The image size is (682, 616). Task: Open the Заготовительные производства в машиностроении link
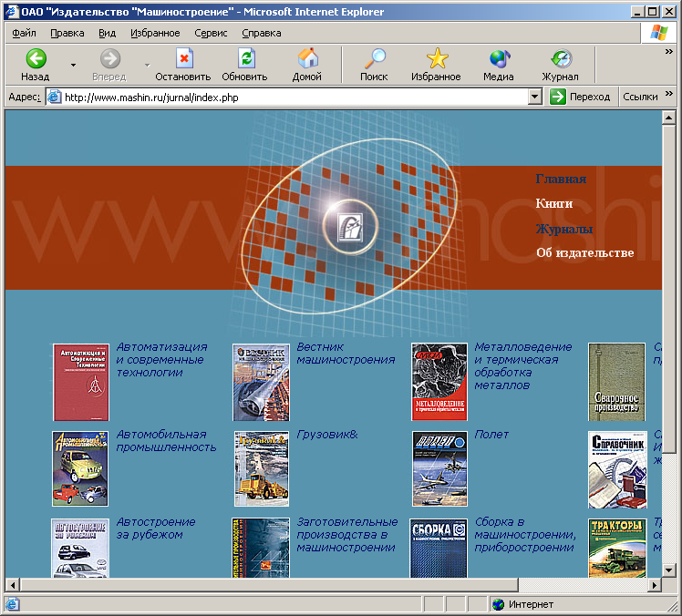coord(347,535)
